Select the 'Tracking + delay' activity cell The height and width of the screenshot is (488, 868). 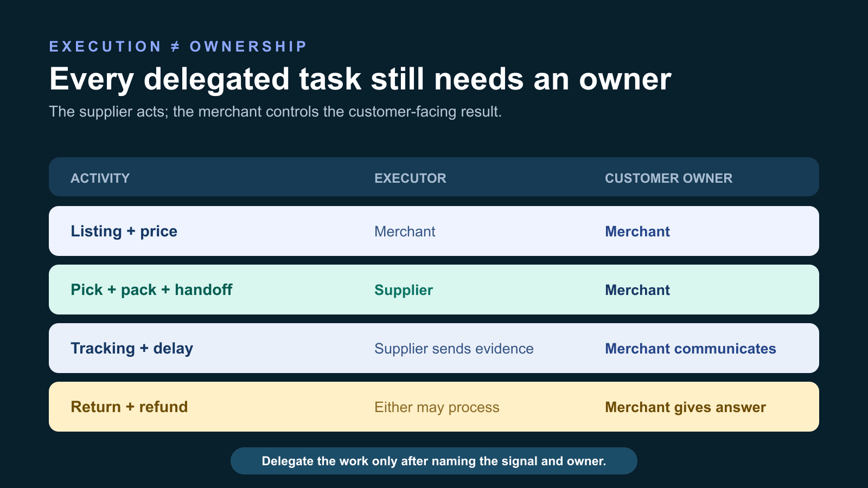pyautogui.click(x=132, y=348)
